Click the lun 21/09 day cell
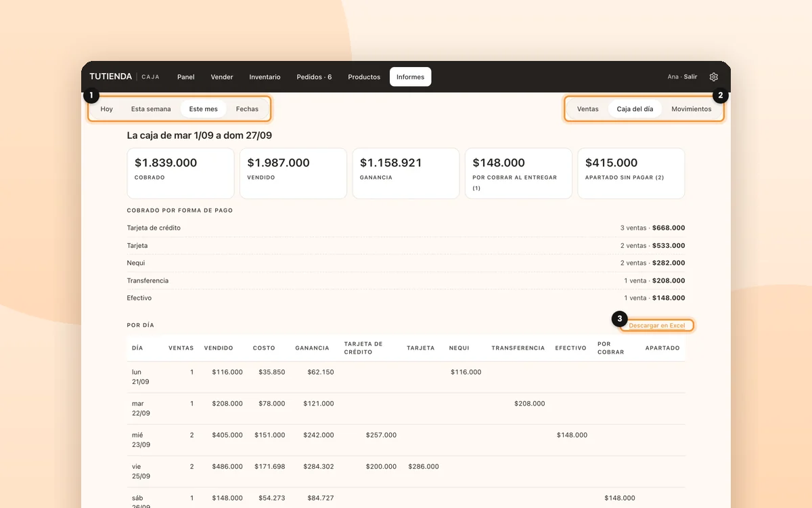The width and height of the screenshot is (812, 508). (x=141, y=377)
